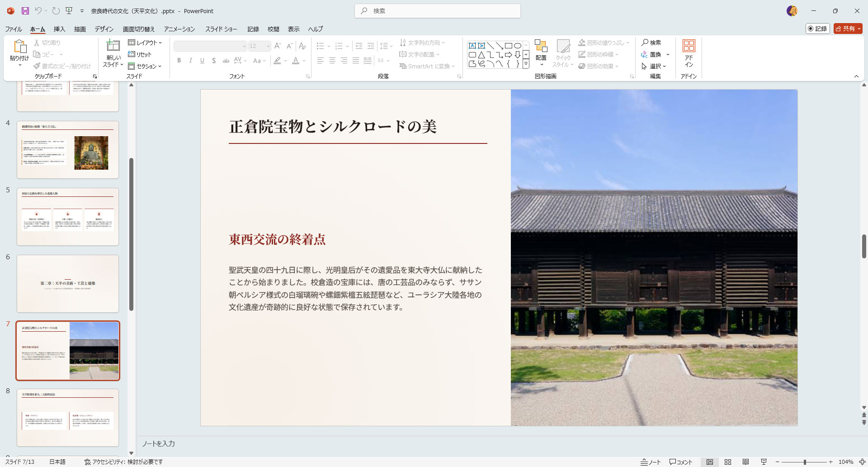Toggle the ノート notes pane button

coord(651,462)
